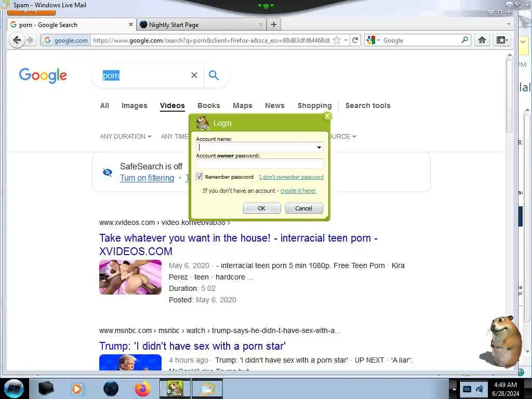Screen dimensions: 532x399
Task: Click OK in the Login dialog
Action: click(x=262, y=208)
